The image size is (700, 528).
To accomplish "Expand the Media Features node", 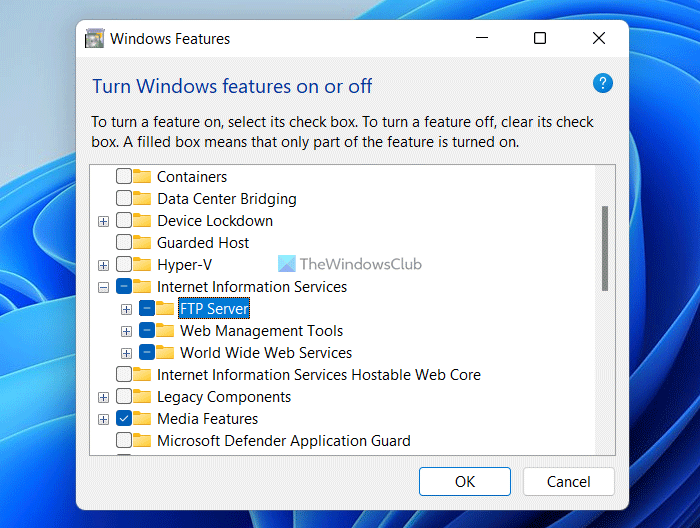I will pyautogui.click(x=103, y=420).
